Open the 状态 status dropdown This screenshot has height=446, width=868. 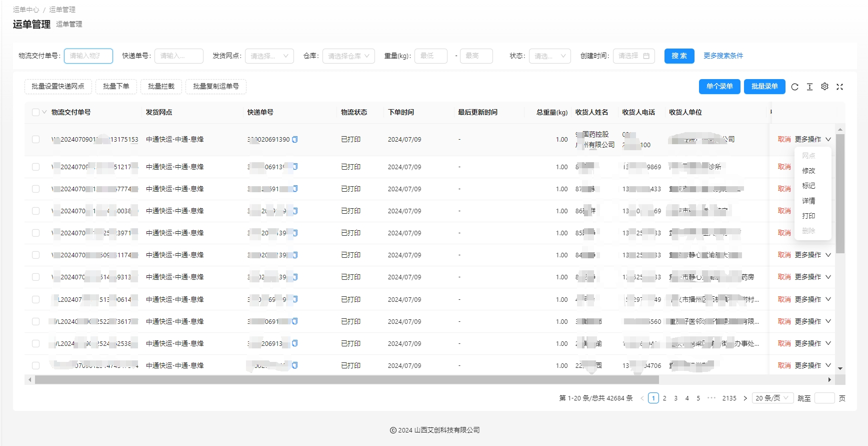click(x=549, y=56)
